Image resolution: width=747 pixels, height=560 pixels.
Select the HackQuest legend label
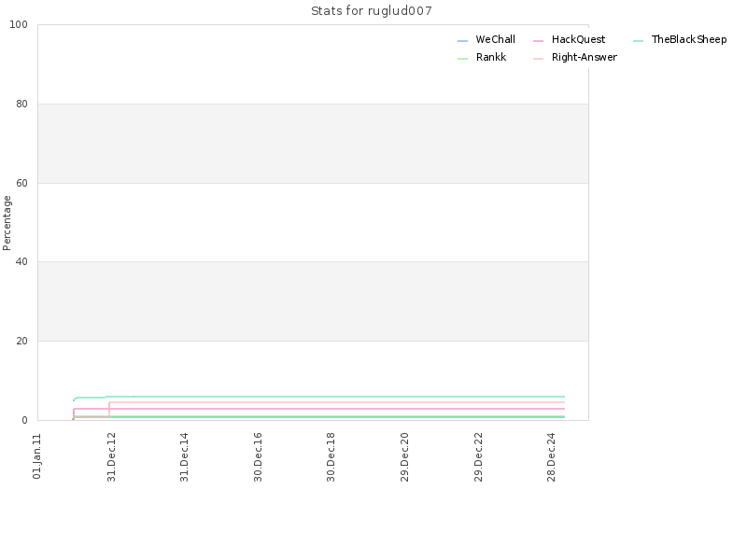[578, 39]
